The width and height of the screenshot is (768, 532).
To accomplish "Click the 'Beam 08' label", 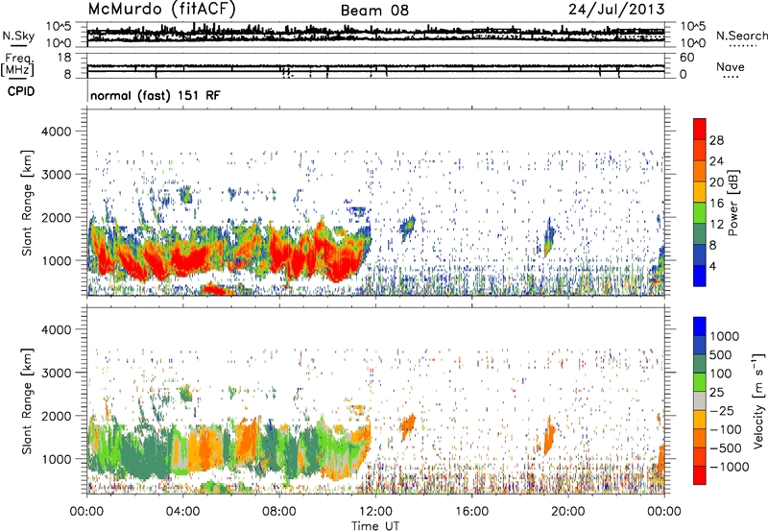I will (374, 11).
